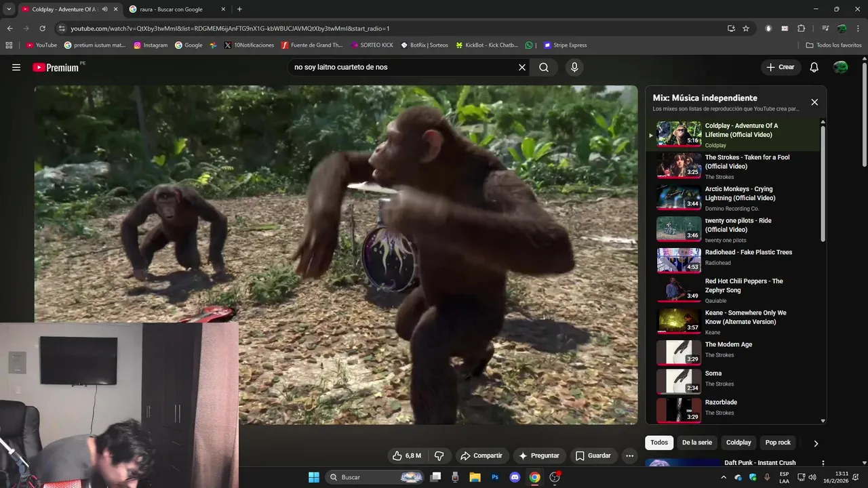Viewport: 868px width, 488px height.
Task: Open the Chrome extensions puzzle icon
Action: 801,28
